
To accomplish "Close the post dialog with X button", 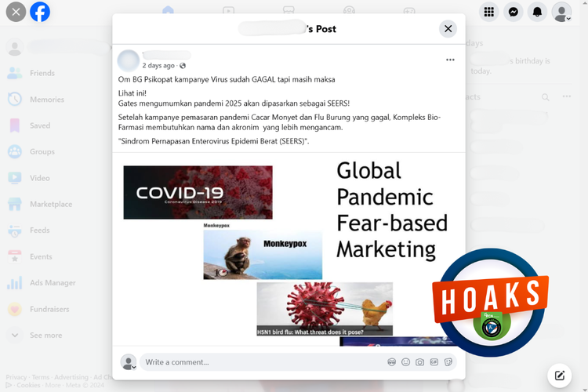I will click(448, 29).
